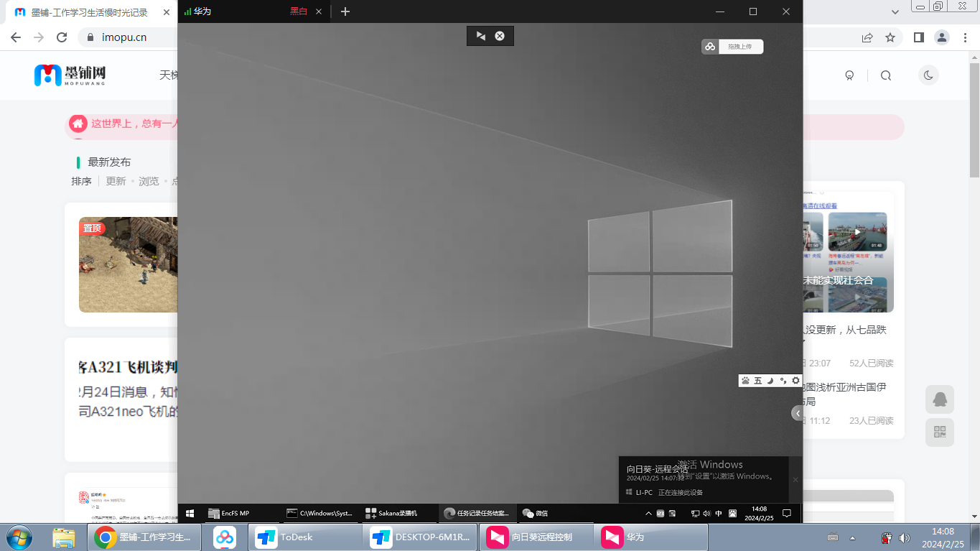Open Sakana录播机 in the remote taskbar
This screenshot has height=551, width=980.
click(x=398, y=514)
